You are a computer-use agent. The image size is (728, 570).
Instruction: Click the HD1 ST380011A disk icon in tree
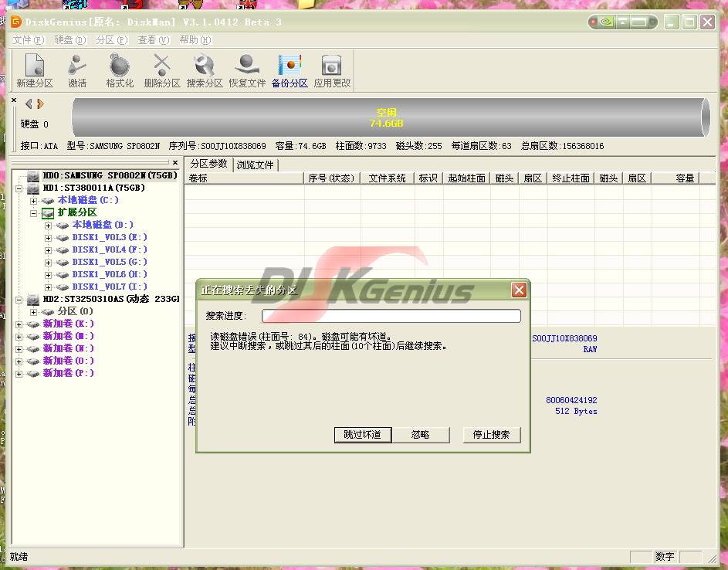pyautogui.click(x=33, y=188)
